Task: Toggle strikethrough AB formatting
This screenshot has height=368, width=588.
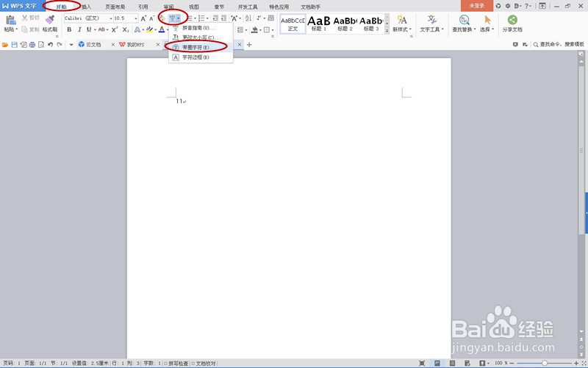Action: pos(101,29)
